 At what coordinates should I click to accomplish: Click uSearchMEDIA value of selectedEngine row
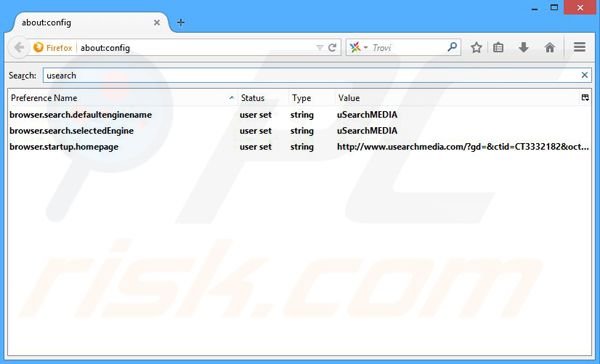[x=367, y=131]
